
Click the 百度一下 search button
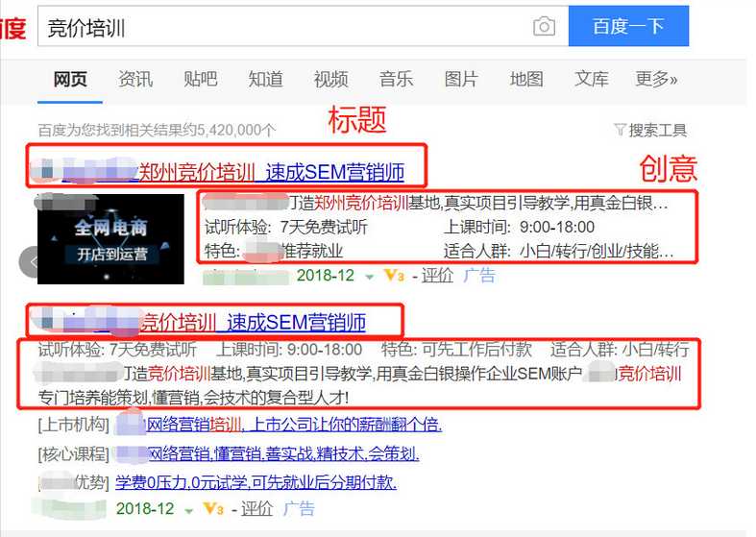click(628, 26)
